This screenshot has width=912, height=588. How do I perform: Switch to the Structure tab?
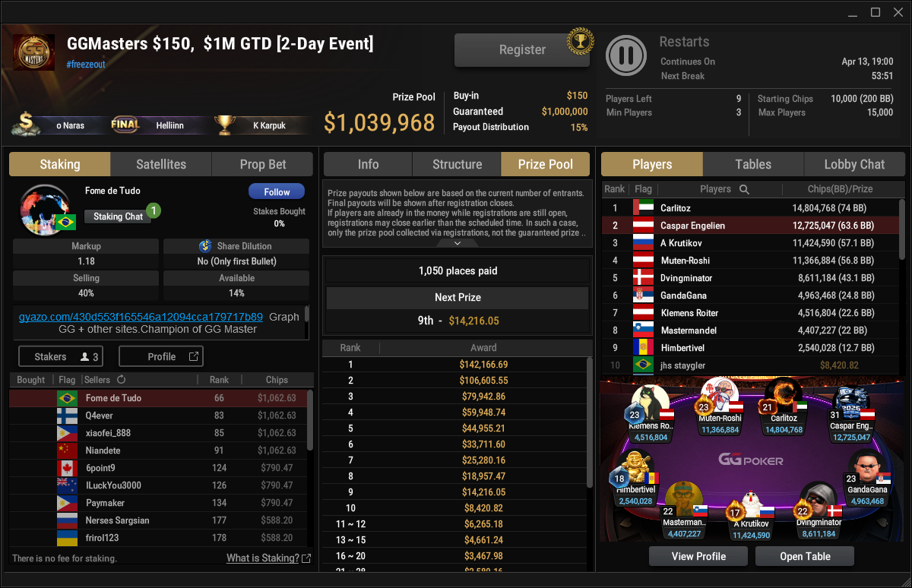[457, 164]
